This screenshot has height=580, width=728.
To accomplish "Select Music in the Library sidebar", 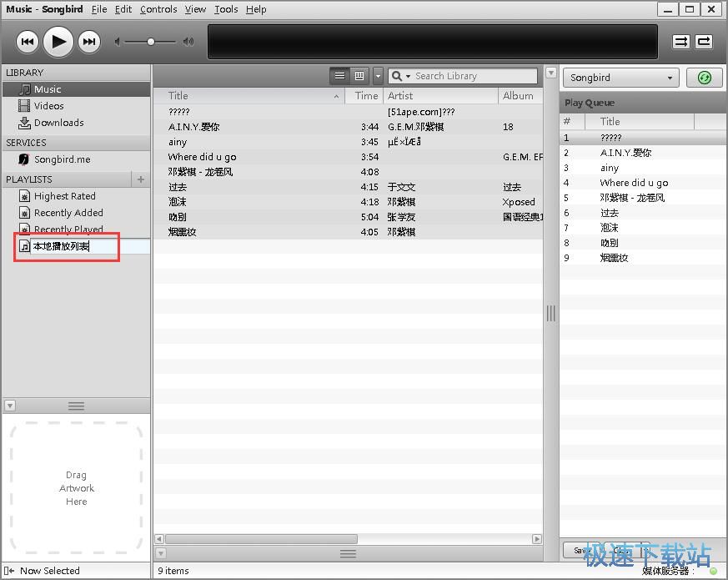I will pos(77,89).
